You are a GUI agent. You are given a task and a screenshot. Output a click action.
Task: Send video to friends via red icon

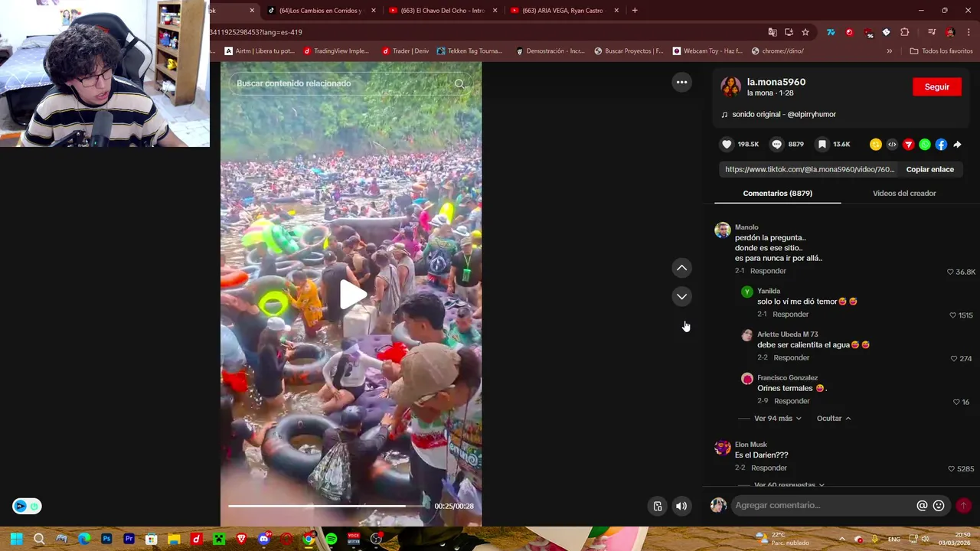pos(909,144)
